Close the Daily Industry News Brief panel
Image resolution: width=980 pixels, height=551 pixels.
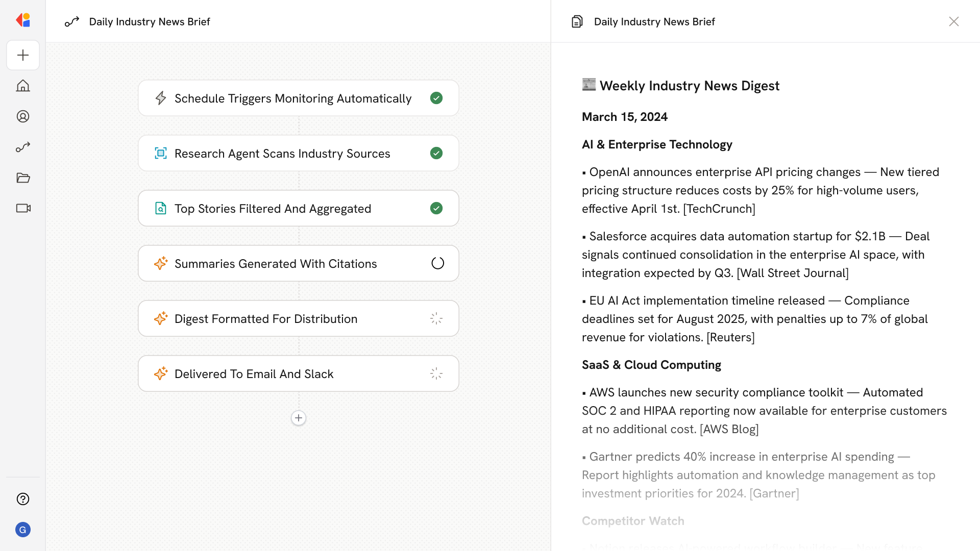click(953, 21)
